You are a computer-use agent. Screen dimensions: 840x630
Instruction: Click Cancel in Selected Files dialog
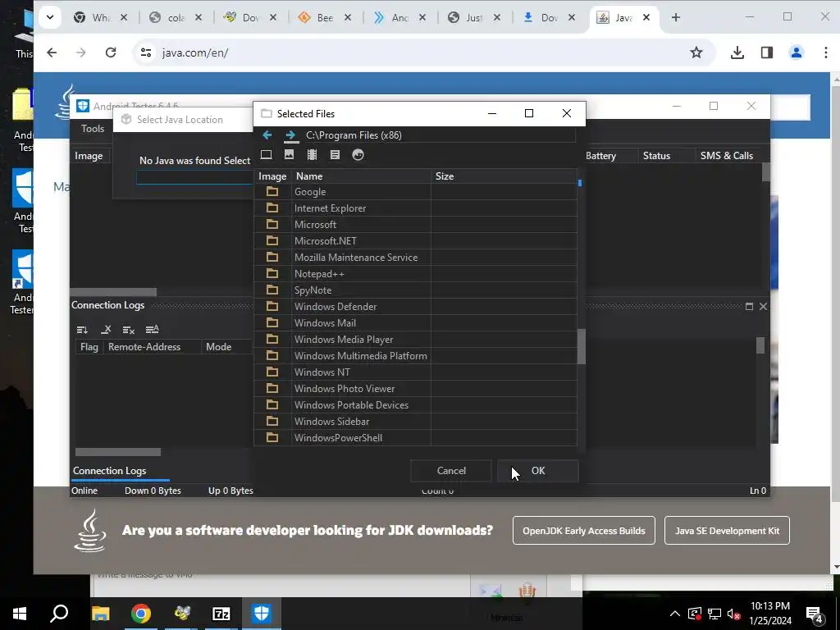(451, 471)
